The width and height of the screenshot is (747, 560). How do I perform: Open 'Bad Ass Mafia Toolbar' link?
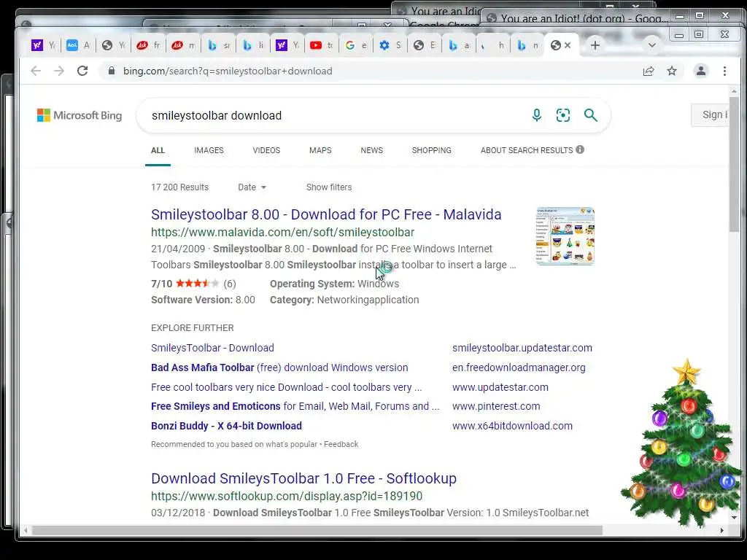279,367
